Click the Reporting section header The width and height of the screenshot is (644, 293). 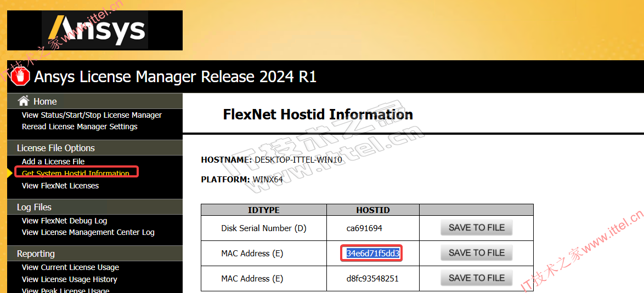click(95, 254)
